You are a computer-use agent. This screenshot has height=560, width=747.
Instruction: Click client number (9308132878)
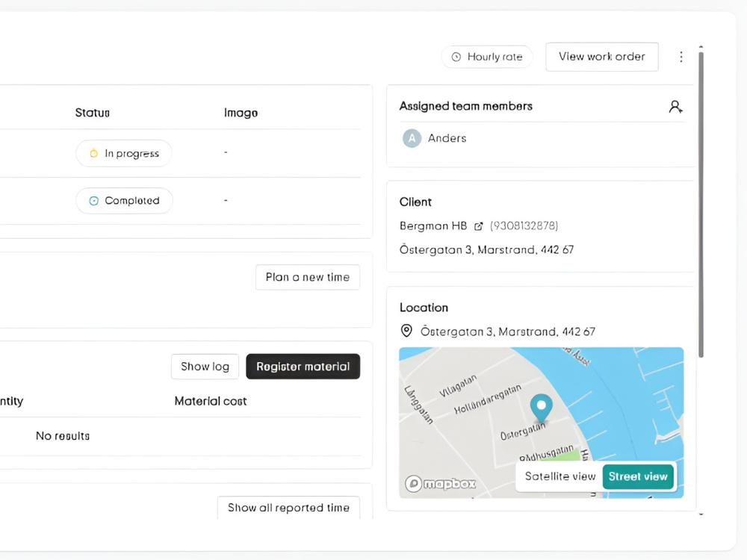524,225
